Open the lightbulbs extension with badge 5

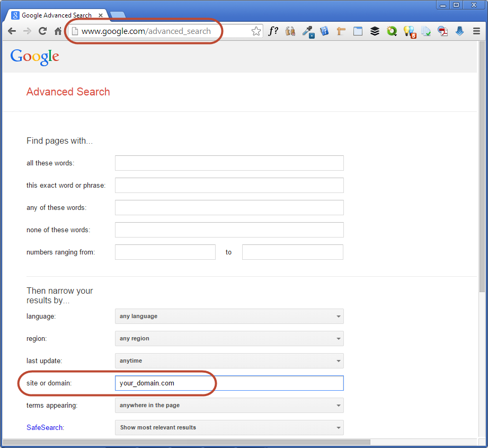[x=409, y=32]
